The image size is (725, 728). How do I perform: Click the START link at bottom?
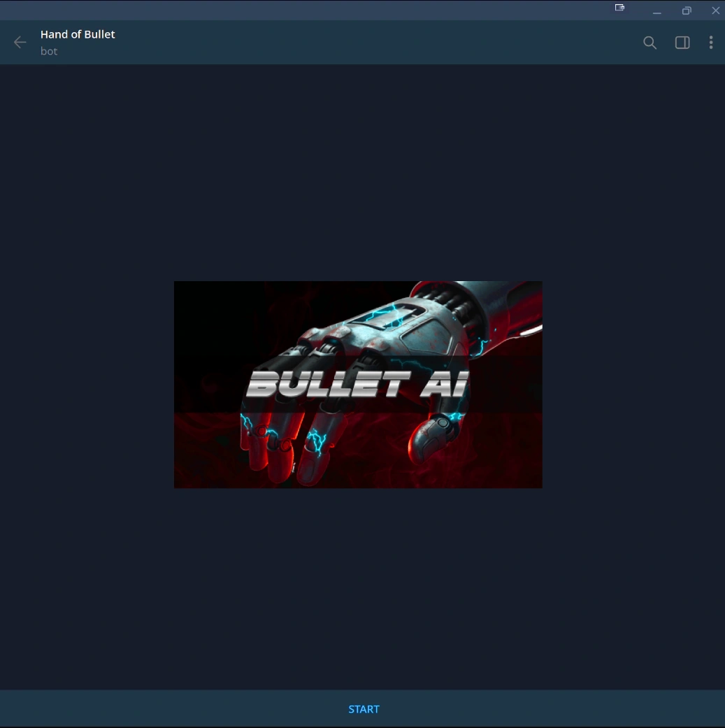pyautogui.click(x=364, y=708)
